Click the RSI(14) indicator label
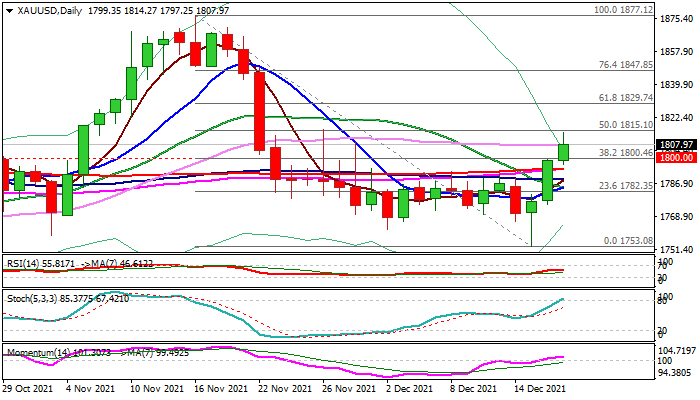Image resolution: width=700 pixels, height=400 pixels. [x=23, y=264]
